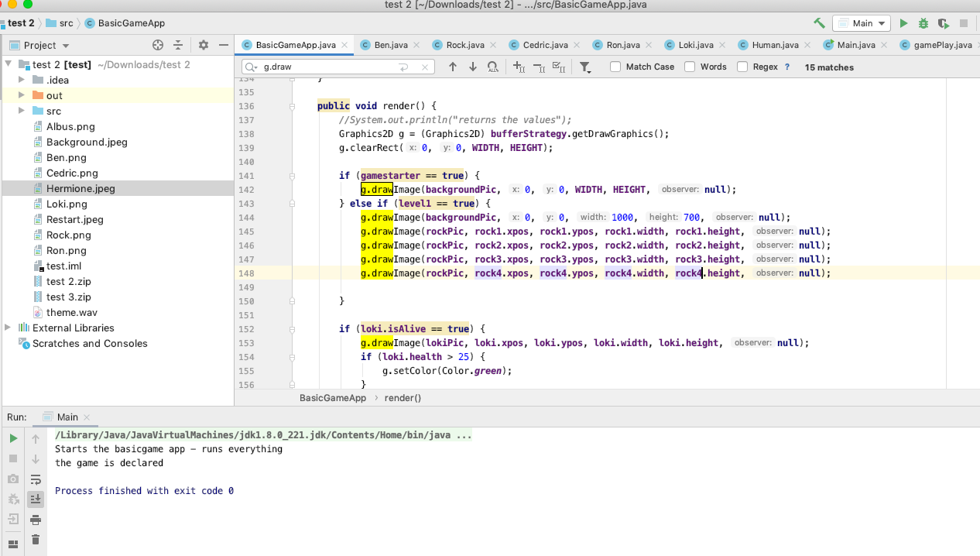Clear all console output trash icon
Screen dimensions: 980x556
pos(36,540)
